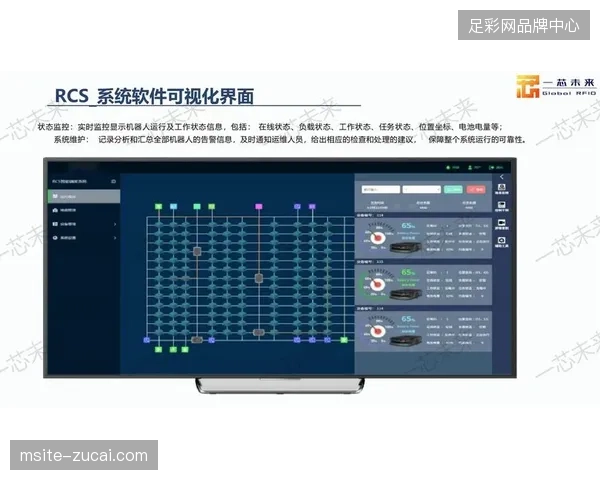Click the red reset button
This screenshot has width=600, height=480.
476,189
